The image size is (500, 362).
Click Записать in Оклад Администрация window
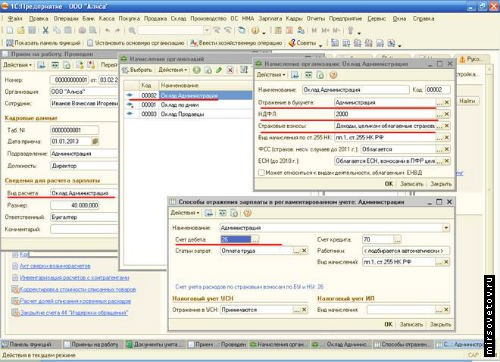point(411,184)
